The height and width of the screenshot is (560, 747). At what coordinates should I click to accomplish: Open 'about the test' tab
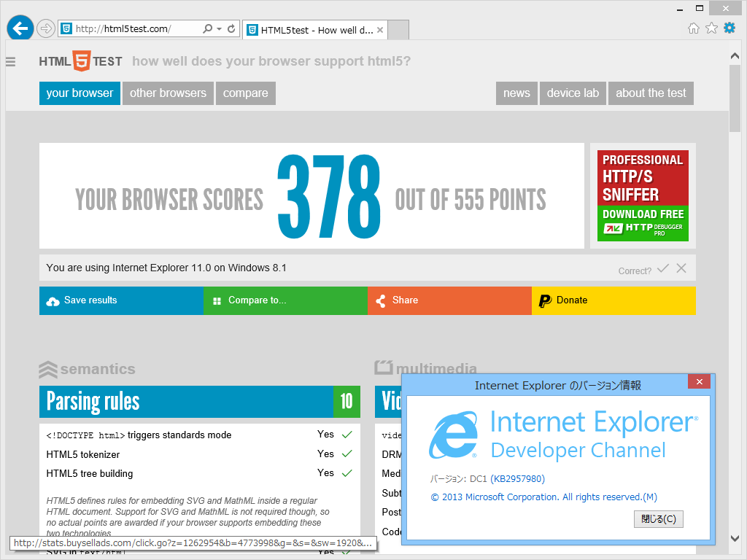[x=651, y=93]
